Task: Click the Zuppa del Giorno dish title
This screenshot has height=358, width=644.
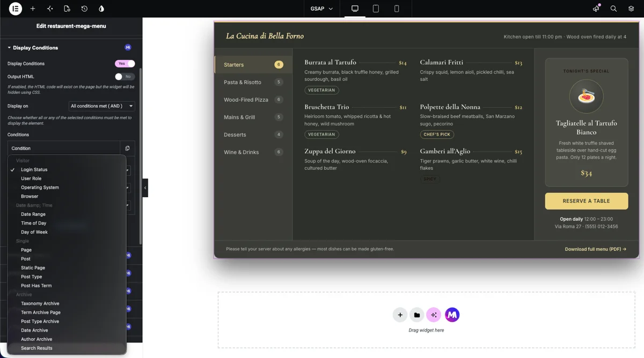Action: tap(330, 151)
